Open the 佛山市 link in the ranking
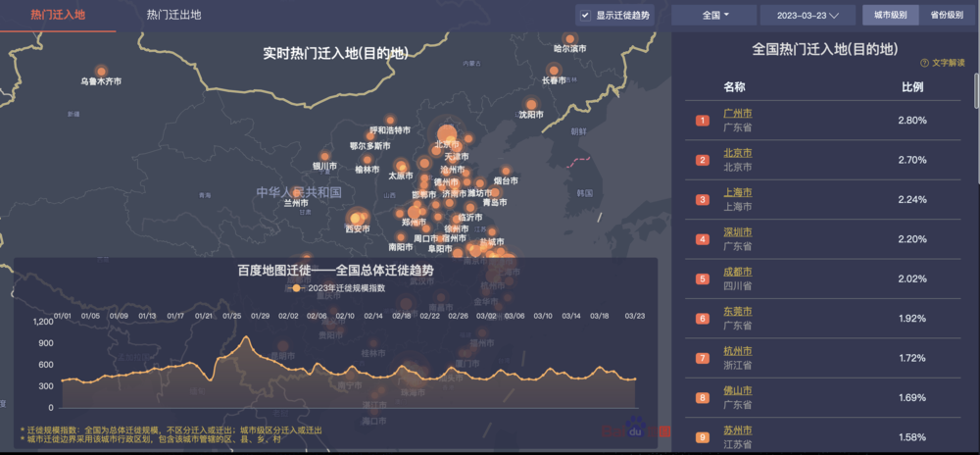Viewport: 980px width, 455px height. point(738,390)
